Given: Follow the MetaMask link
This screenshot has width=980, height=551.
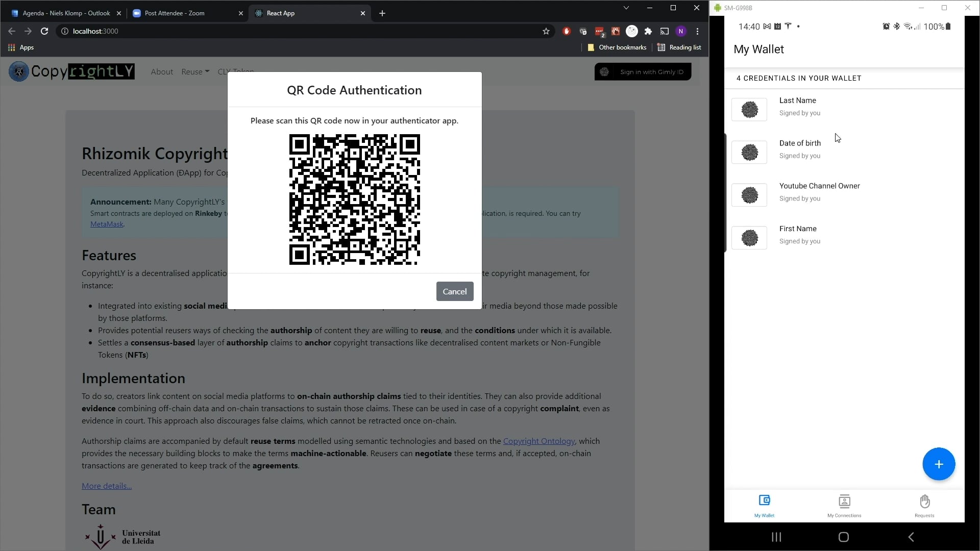Looking at the screenshot, I should 107,224.
